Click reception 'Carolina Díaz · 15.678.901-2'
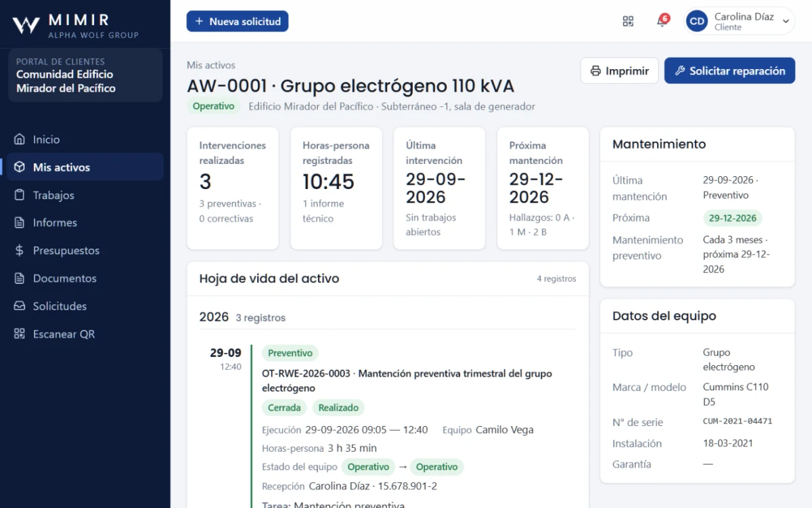 [373, 486]
